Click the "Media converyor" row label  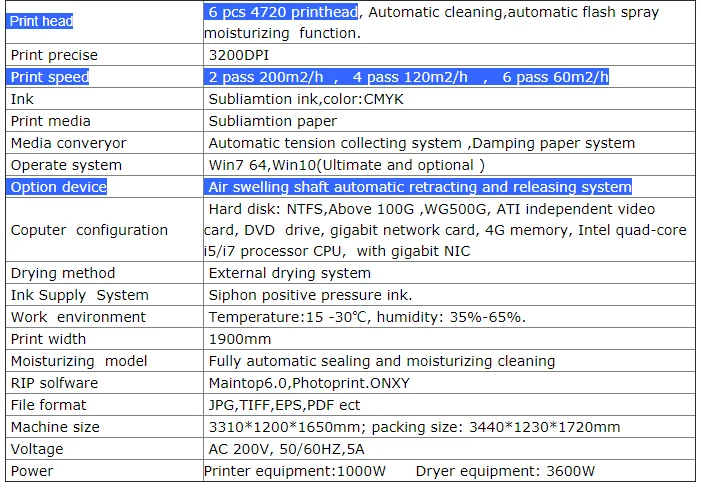68,143
